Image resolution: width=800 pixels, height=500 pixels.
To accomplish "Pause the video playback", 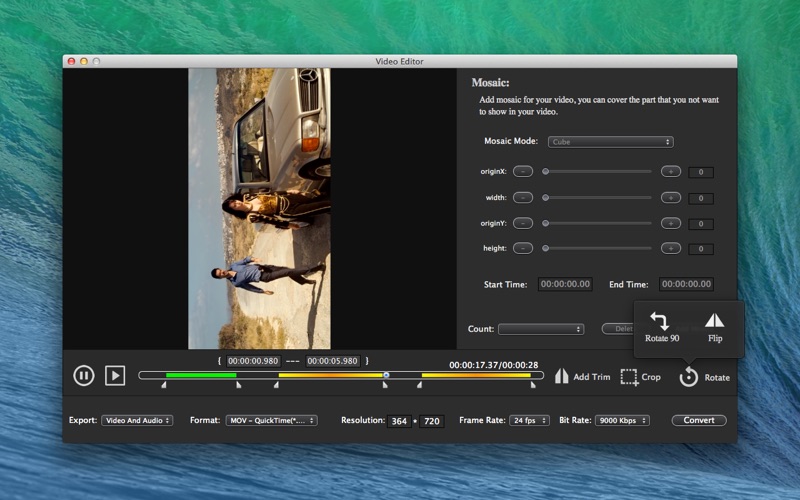I will click(84, 376).
